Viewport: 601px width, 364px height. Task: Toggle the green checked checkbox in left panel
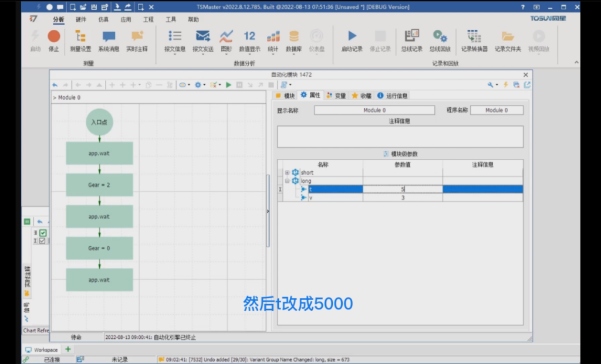[43, 233]
